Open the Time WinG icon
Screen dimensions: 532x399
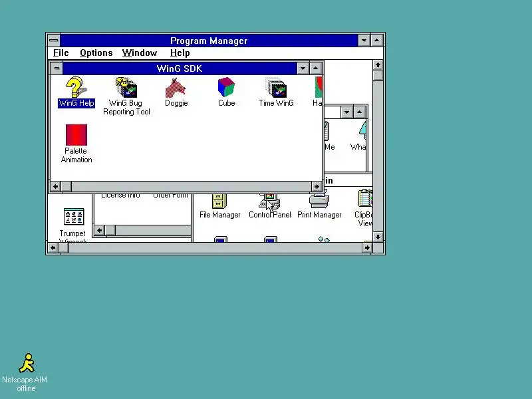(x=276, y=92)
